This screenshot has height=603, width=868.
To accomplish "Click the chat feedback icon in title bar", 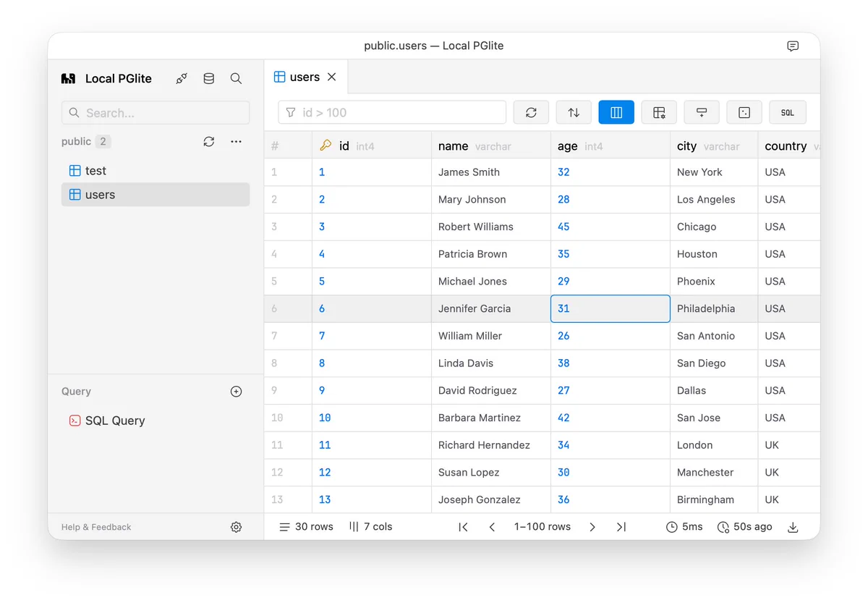I will pos(793,46).
